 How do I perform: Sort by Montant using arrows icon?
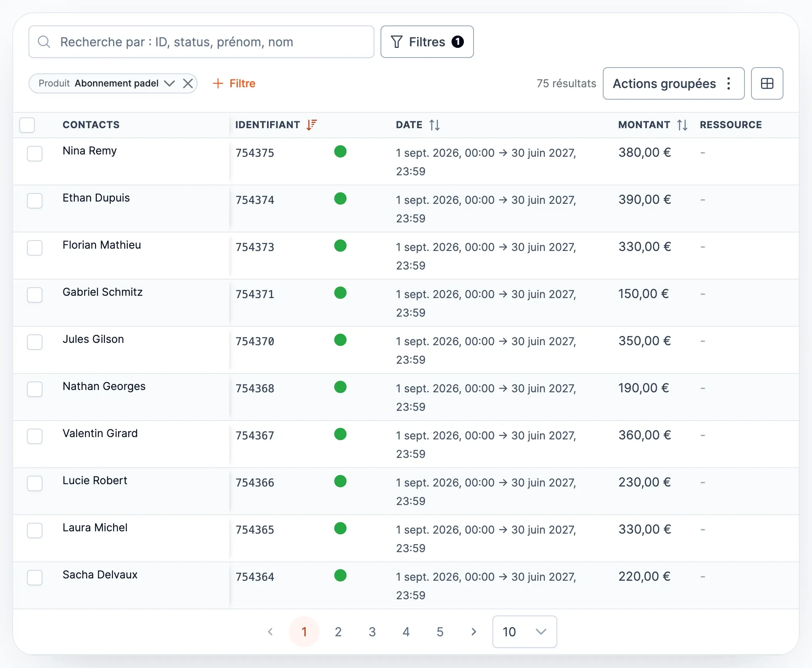click(x=682, y=125)
